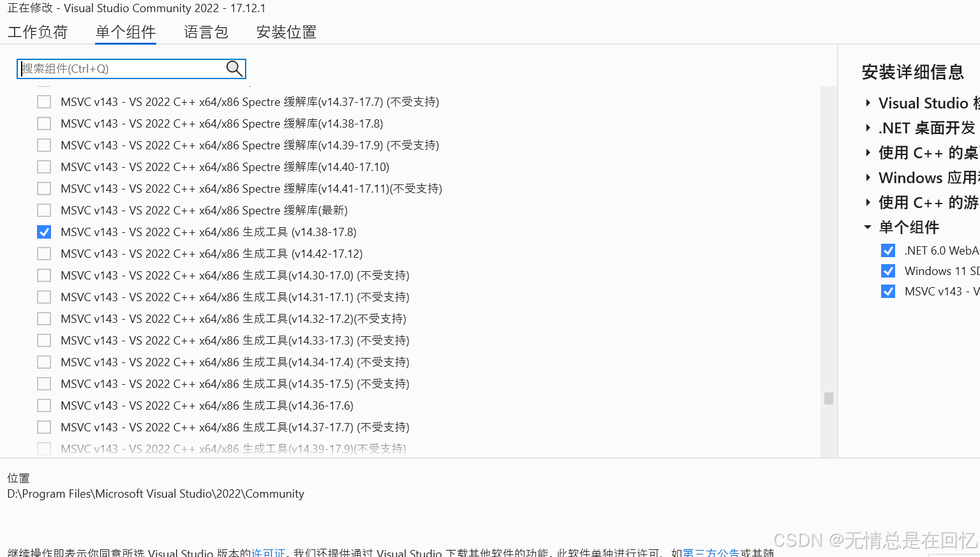Click the install path D:\Program Files text
980x557 pixels.
[x=156, y=494]
